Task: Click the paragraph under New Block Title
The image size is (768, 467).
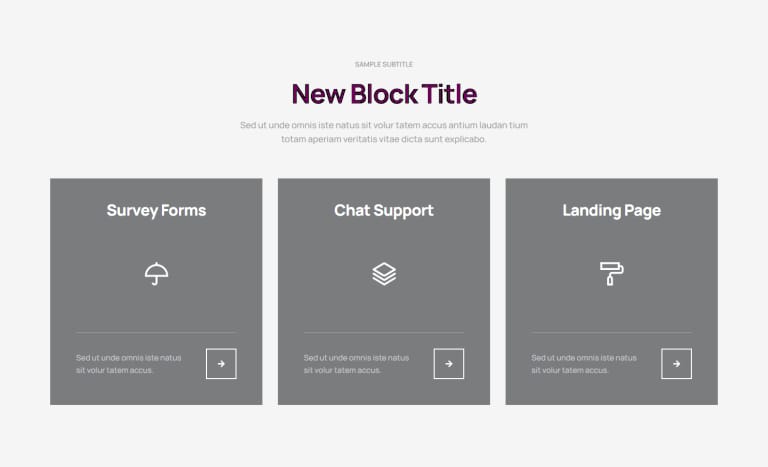Action: point(384,132)
